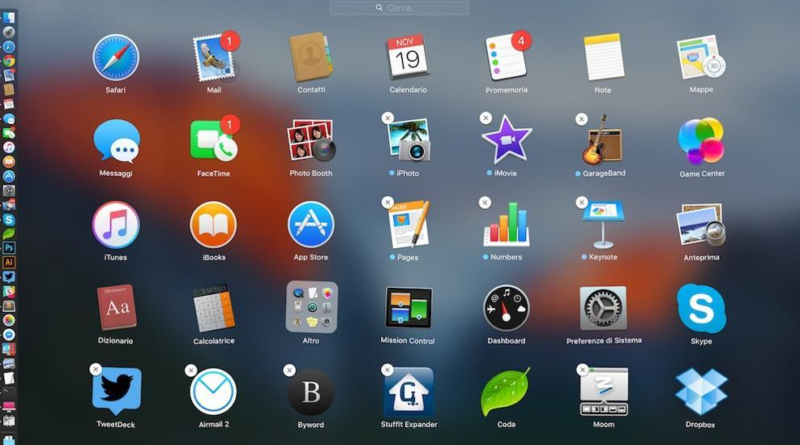
Task: Remove StuffIt Expander using X badge
Action: [387, 369]
